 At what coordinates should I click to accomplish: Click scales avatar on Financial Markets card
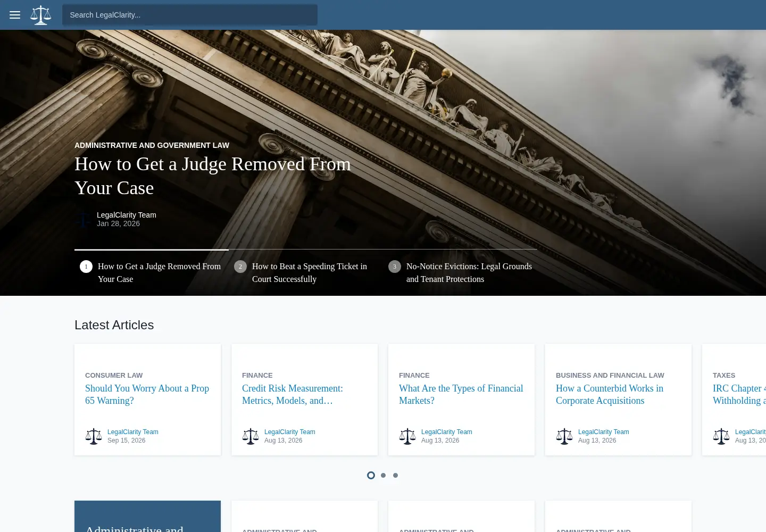point(407,436)
